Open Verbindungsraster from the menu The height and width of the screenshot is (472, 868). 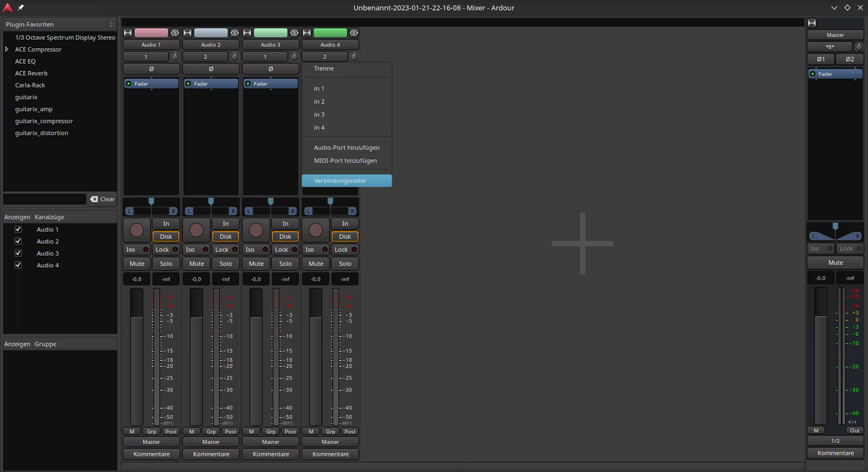(x=347, y=181)
